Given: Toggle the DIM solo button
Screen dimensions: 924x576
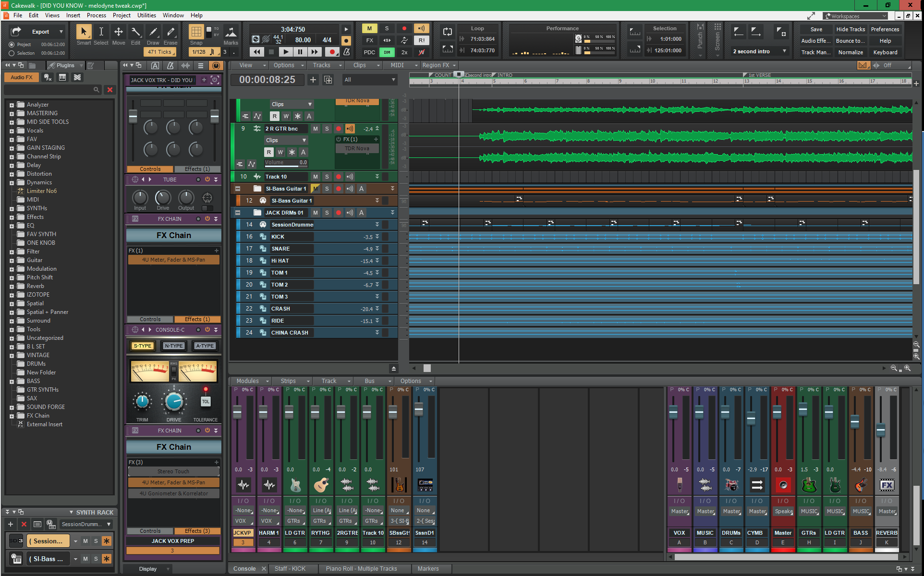Looking at the screenshot, I should [387, 52].
